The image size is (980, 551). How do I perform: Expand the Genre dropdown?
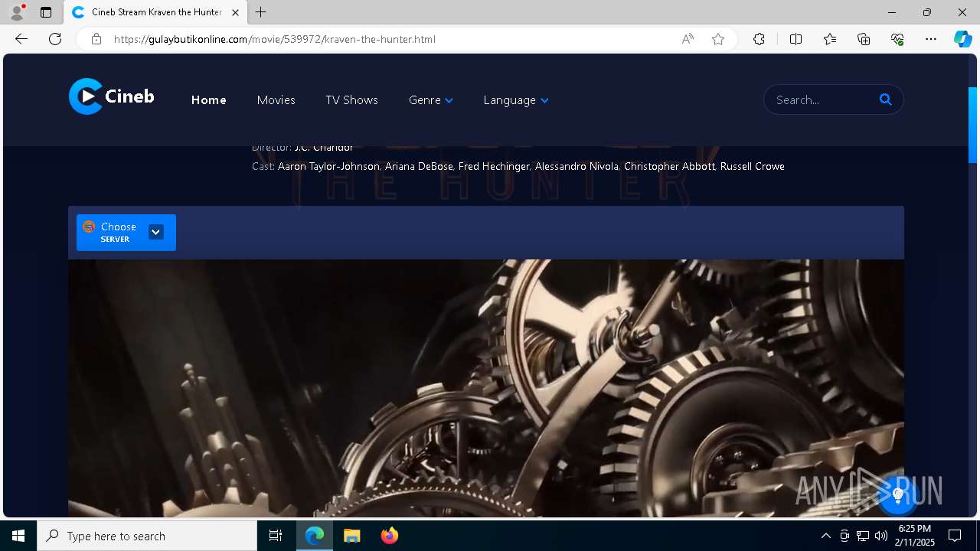431,100
